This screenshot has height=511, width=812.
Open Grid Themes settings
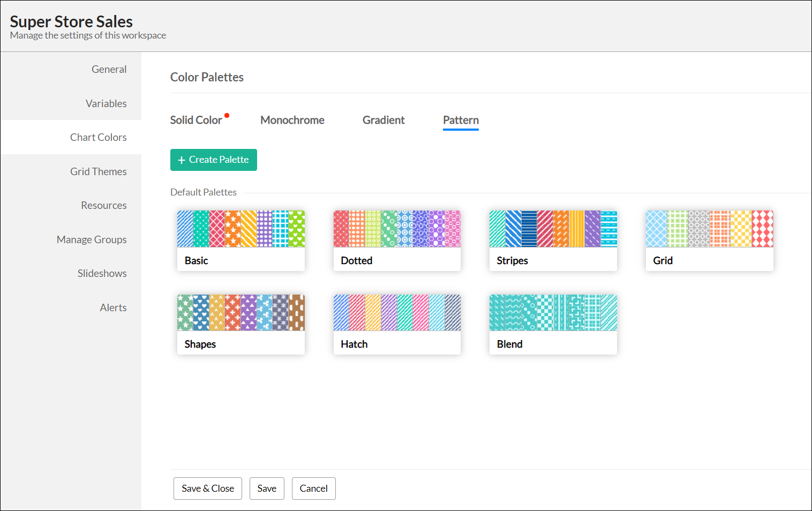(x=99, y=171)
